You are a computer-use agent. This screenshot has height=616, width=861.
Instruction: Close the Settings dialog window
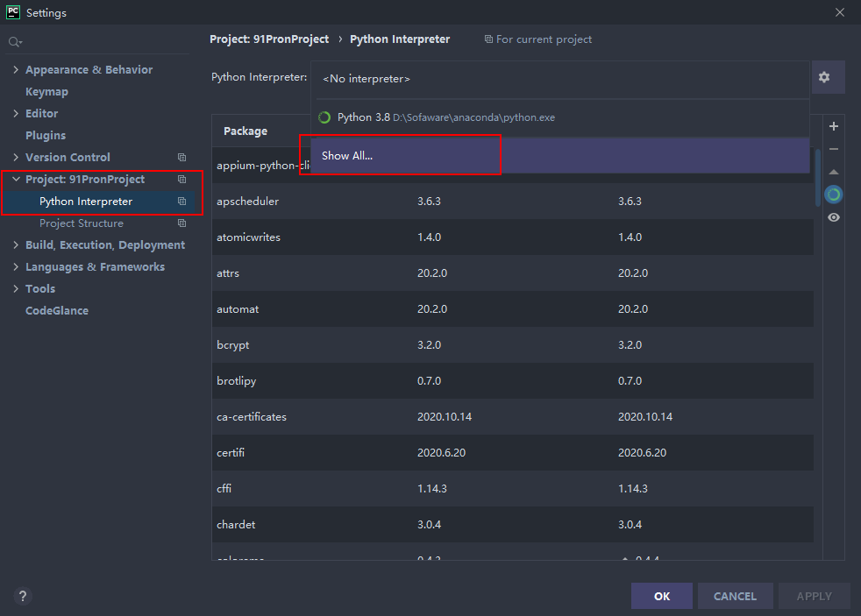click(x=840, y=12)
